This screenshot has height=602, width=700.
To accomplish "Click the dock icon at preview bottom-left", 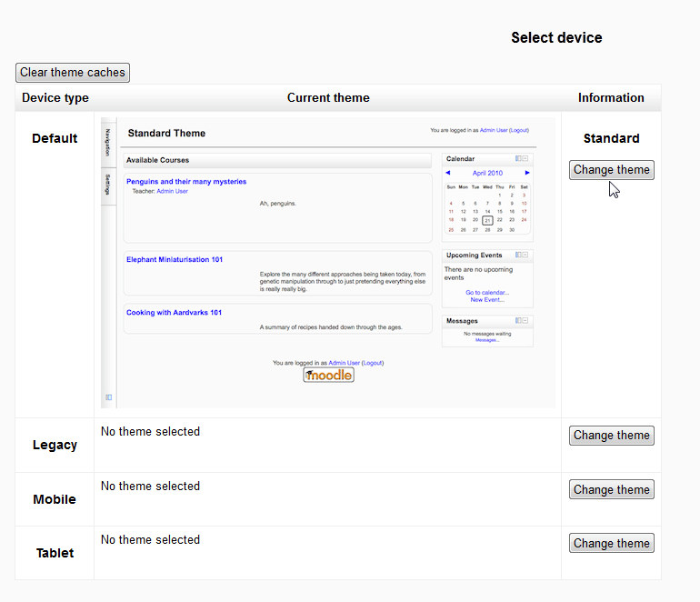I will [x=109, y=397].
